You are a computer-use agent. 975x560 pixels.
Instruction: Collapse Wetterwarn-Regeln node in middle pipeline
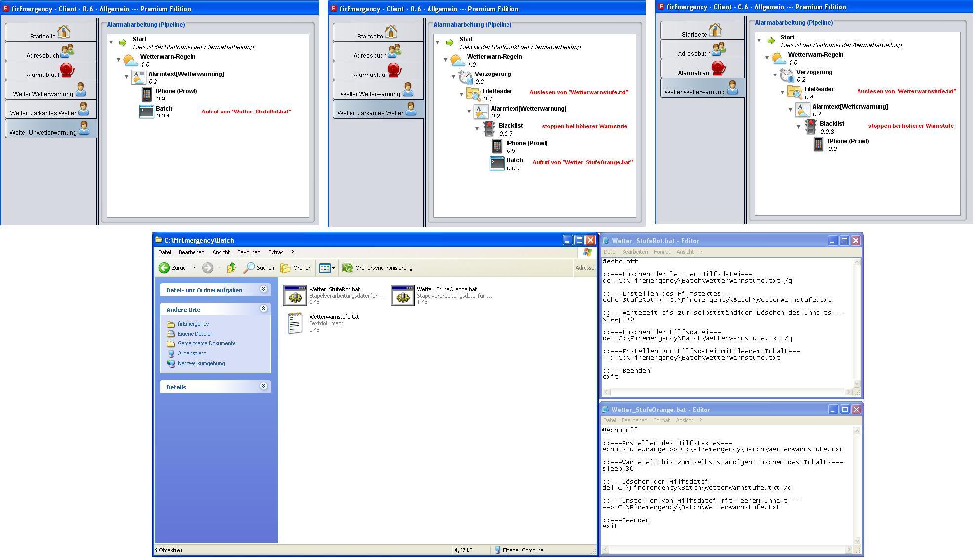(x=445, y=60)
